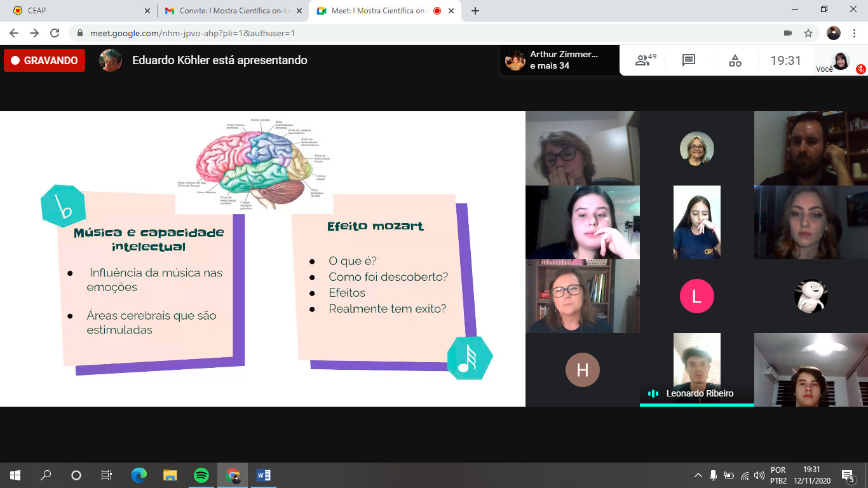
Task: Toggle your muted microphone indicator
Action: click(x=860, y=69)
